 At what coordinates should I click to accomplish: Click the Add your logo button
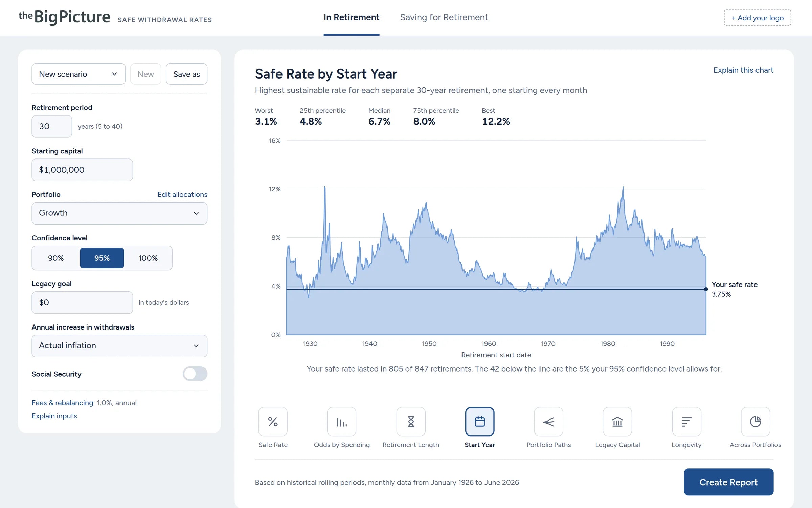[757, 18]
